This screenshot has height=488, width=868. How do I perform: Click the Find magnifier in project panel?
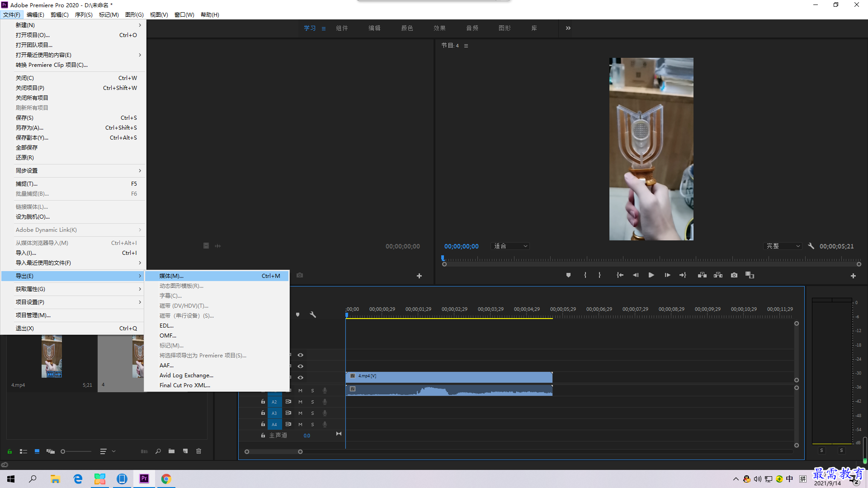158,451
